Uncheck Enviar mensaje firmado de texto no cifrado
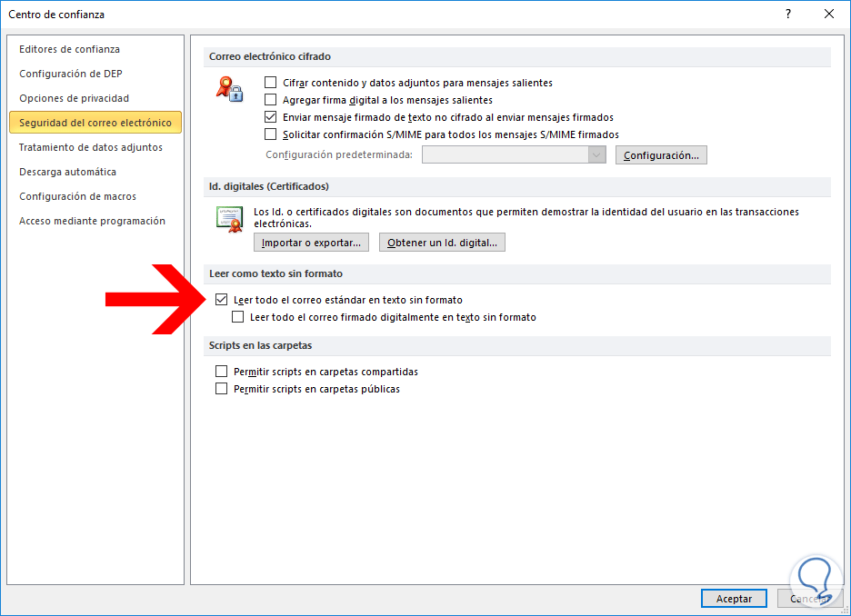The image size is (851, 616). coord(270,117)
